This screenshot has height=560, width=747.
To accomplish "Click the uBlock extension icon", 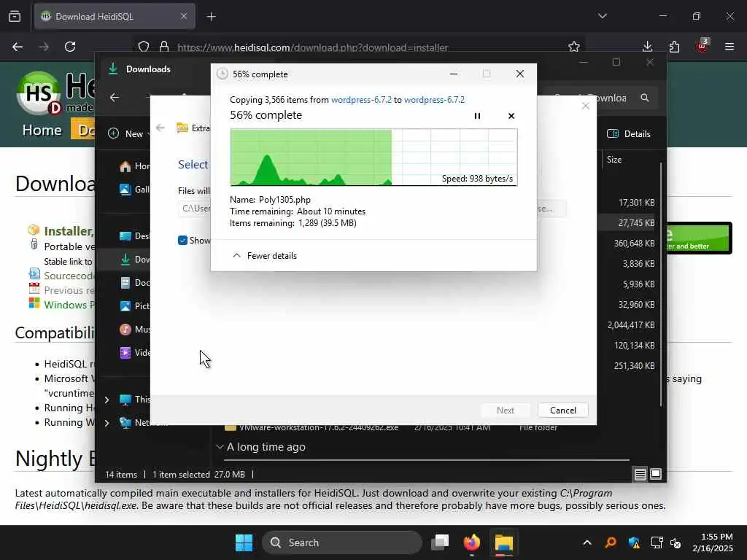I will [702, 46].
